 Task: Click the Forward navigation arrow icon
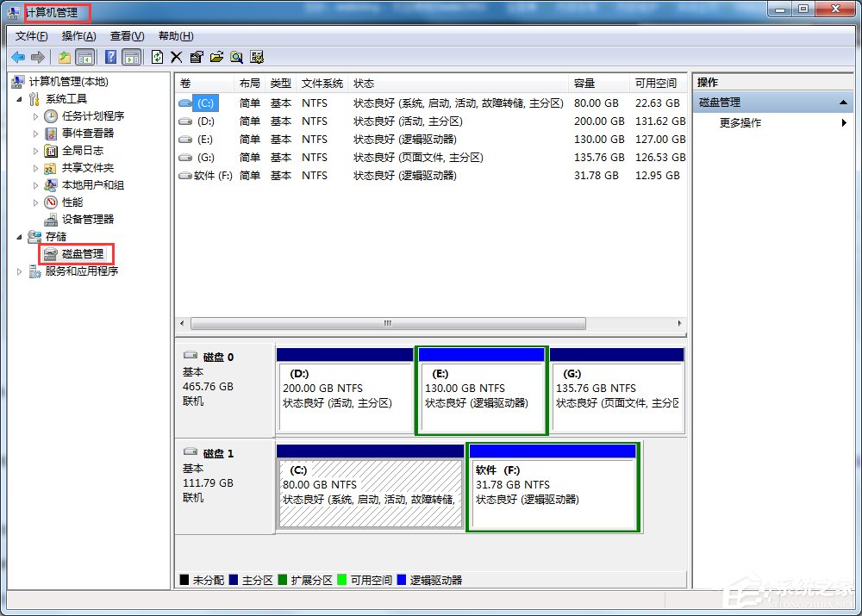click(36, 56)
